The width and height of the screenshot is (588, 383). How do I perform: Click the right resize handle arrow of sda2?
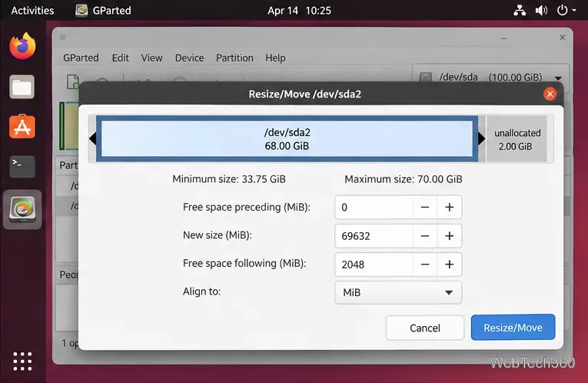coord(481,138)
